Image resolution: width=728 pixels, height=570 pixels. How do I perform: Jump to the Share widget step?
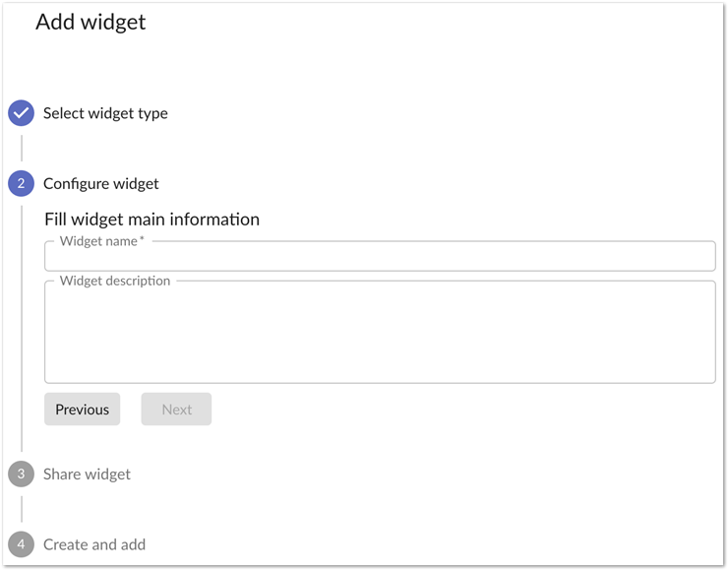click(87, 474)
